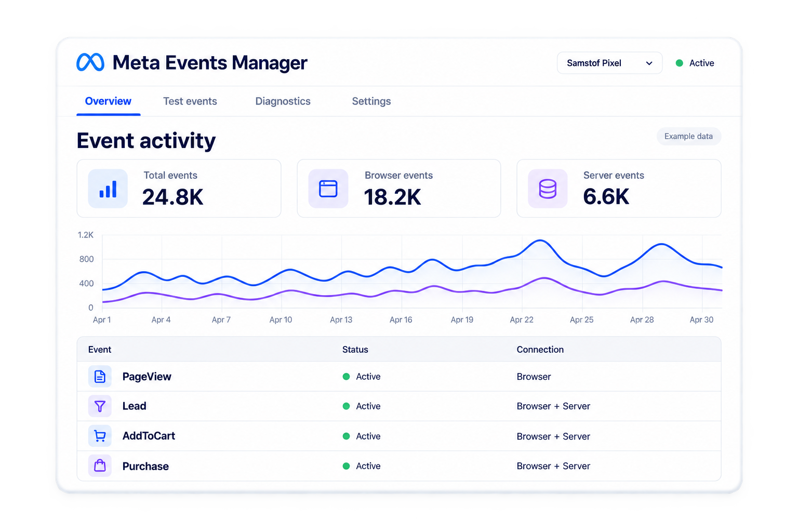Screen dimensions: 798x532
Task: Click the green status dot in Purchase row
Action: point(346,466)
